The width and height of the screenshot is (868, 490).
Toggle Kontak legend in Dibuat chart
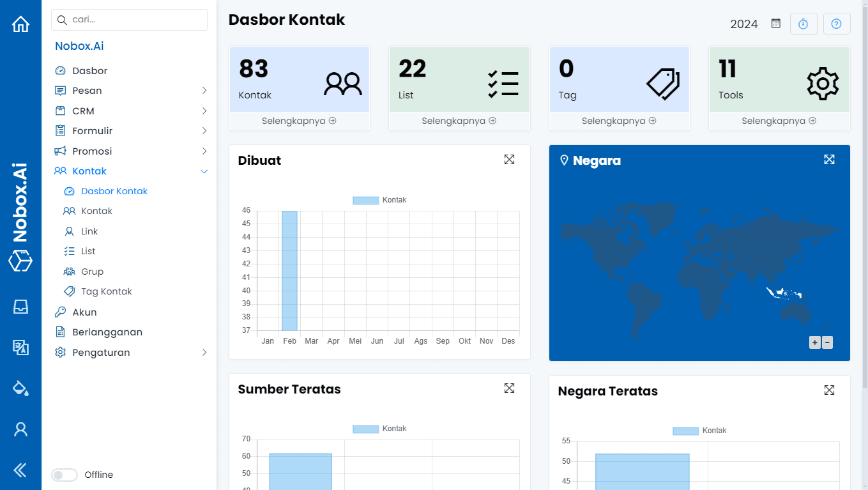coord(380,200)
